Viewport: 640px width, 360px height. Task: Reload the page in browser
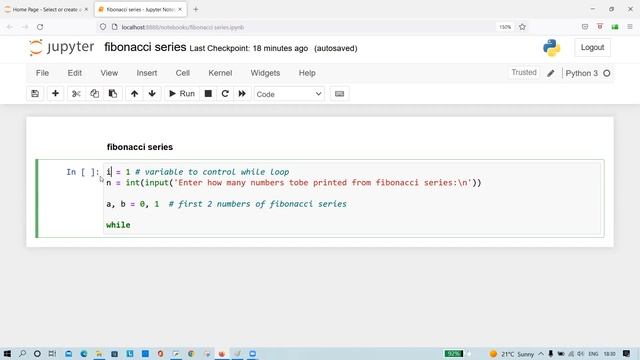click(x=40, y=27)
